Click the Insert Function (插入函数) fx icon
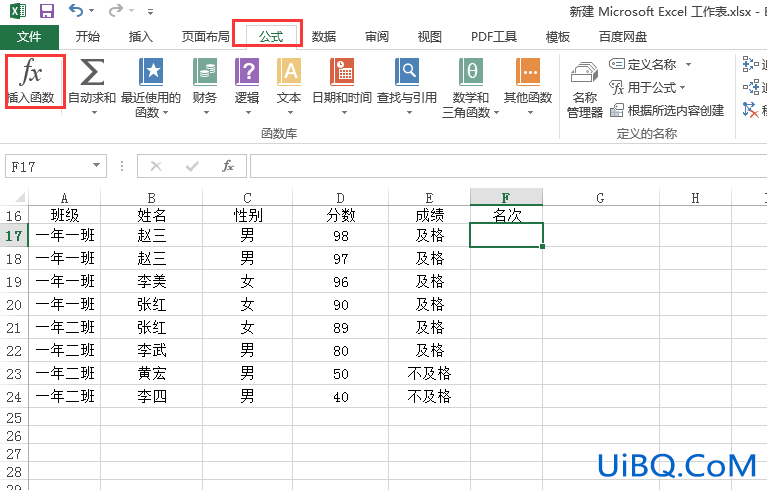The image size is (767, 490). point(31,71)
